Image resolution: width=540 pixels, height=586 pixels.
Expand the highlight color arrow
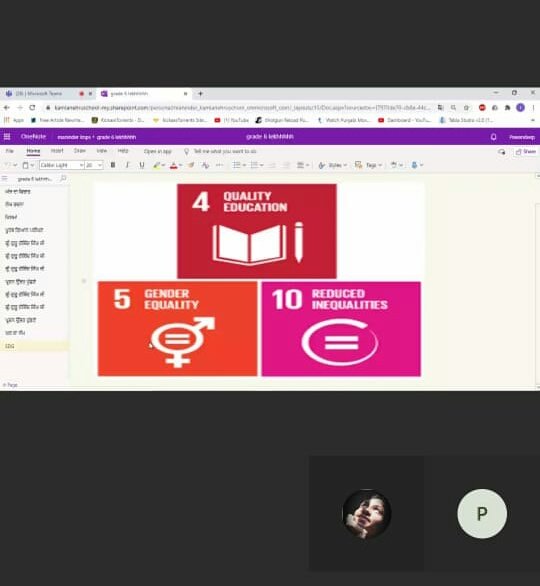[163, 165]
